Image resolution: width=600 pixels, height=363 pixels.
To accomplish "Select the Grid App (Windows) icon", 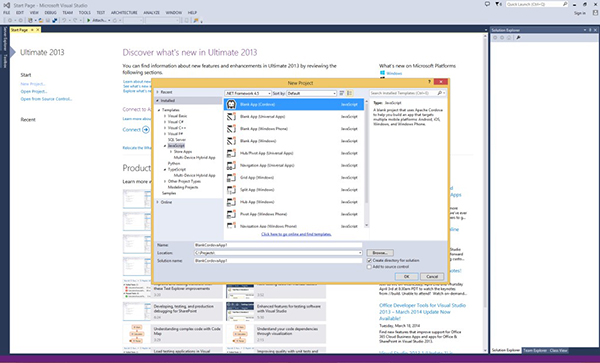I will point(231,178).
